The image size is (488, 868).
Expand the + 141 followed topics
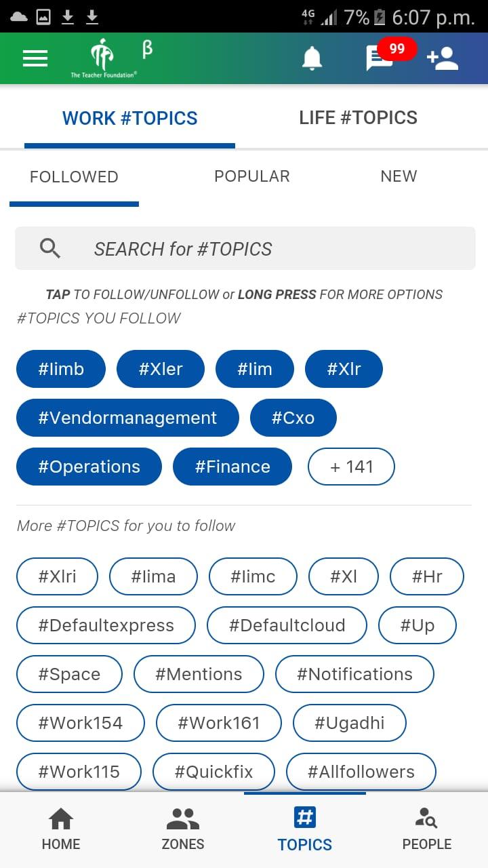(351, 467)
